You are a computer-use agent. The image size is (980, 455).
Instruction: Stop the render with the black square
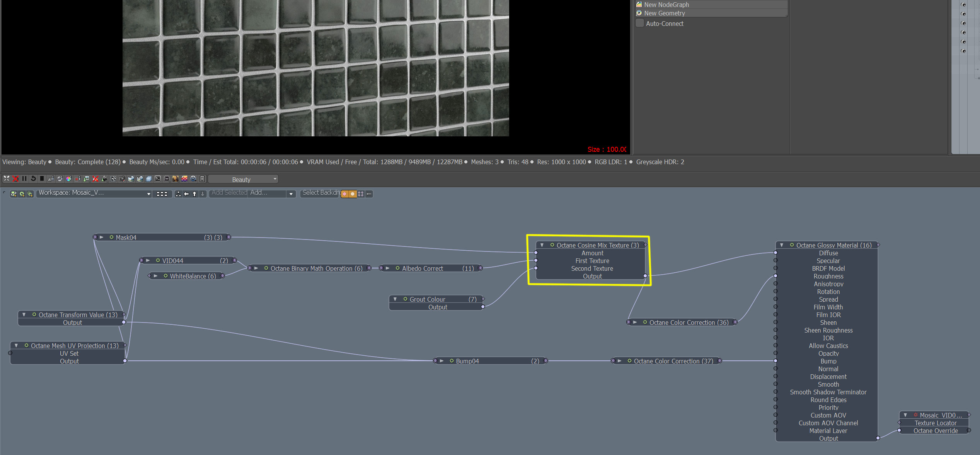click(x=42, y=178)
